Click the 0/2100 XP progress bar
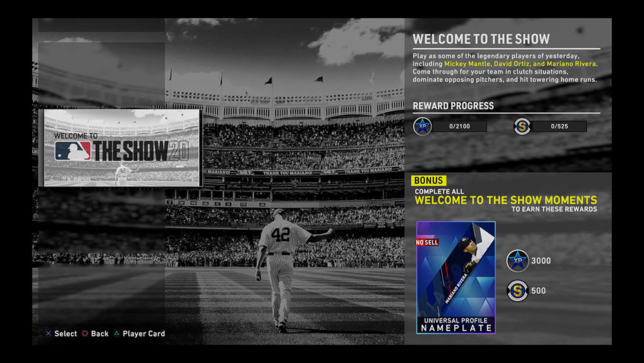This screenshot has width=644, height=363. [x=459, y=126]
